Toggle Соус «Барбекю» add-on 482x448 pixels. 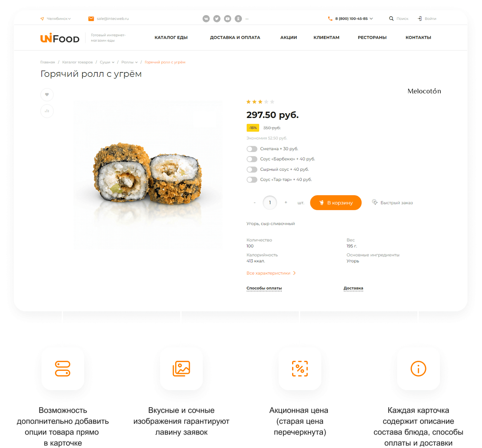tap(252, 159)
